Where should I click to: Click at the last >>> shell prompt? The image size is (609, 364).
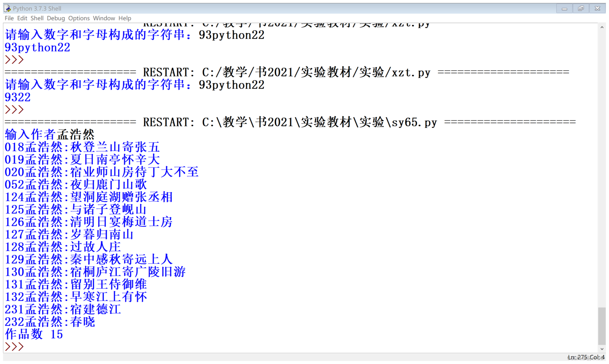pos(13,346)
